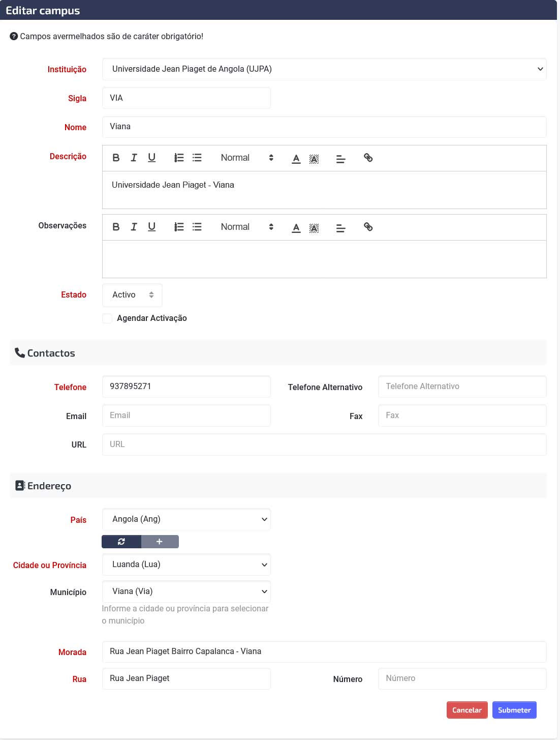Open the Instituição dropdown
This screenshot has width=560, height=740.
coord(324,69)
